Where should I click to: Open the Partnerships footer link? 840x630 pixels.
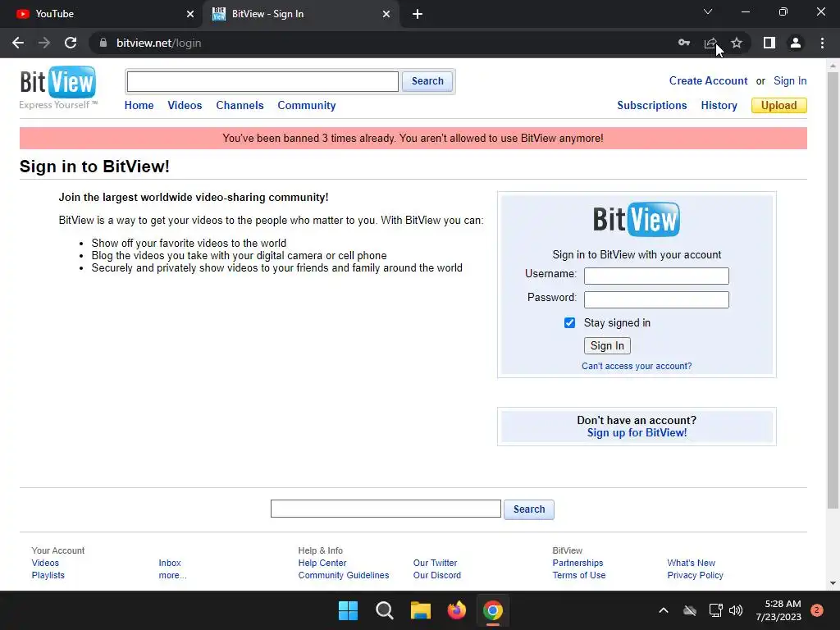point(577,563)
